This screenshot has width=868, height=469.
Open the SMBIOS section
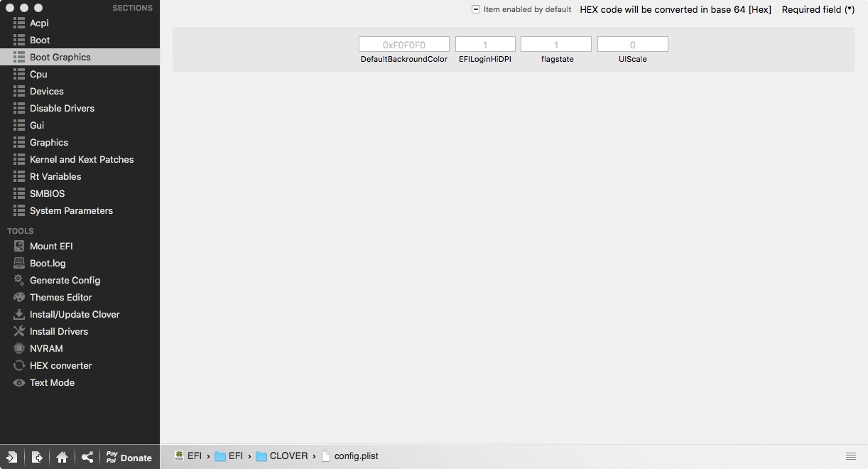[x=80, y=193]
